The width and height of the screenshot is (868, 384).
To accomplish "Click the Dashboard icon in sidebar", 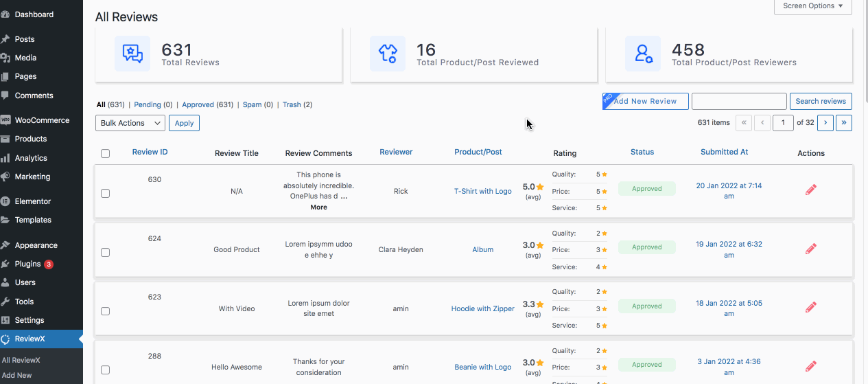I will coord(5,14).
